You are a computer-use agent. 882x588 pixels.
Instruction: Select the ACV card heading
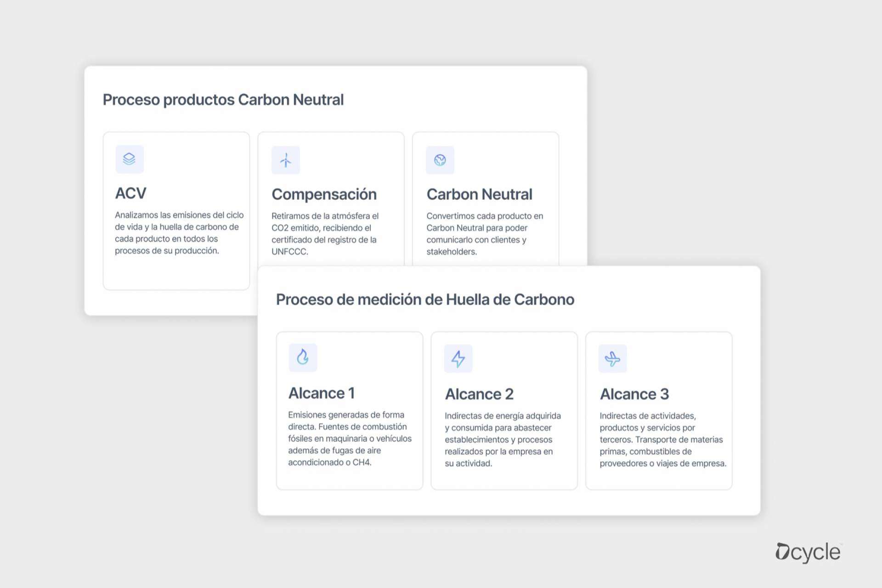(x=131, y=193)
